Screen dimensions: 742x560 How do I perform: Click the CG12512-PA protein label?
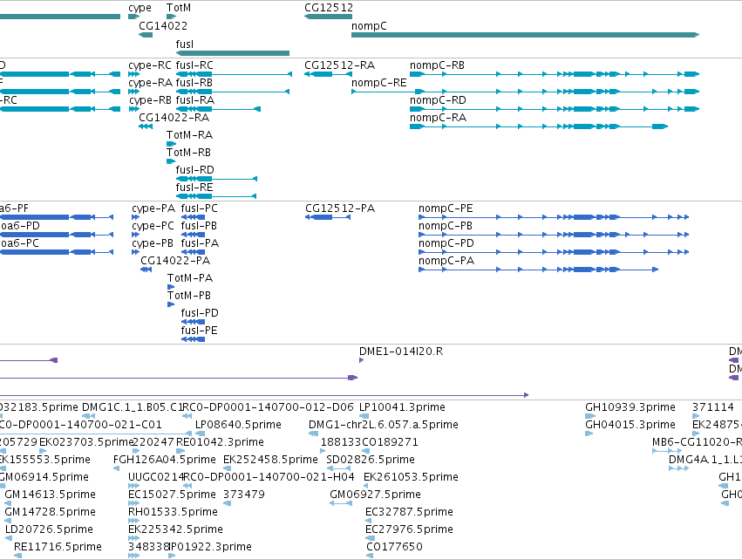[x=340, y=208]
